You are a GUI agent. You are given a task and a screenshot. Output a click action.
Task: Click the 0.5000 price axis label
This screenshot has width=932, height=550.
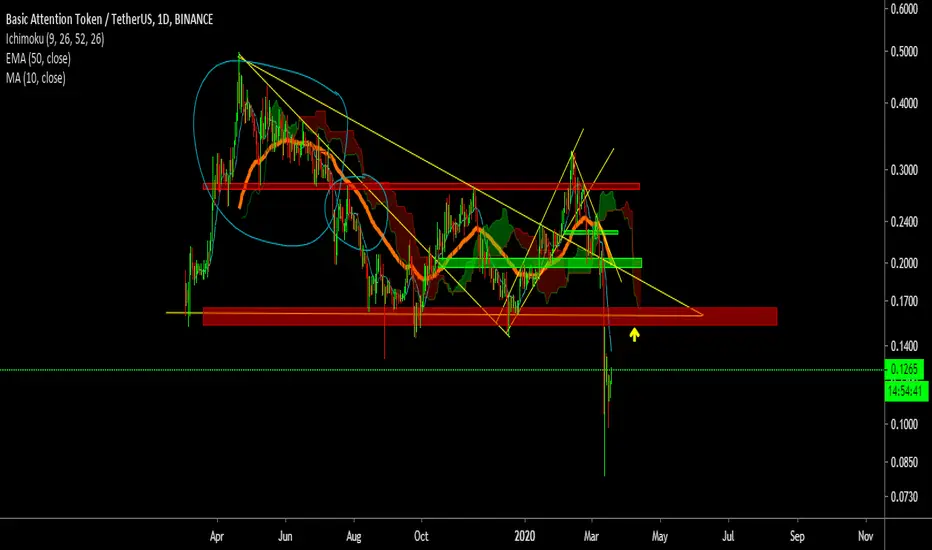point(904,52)
